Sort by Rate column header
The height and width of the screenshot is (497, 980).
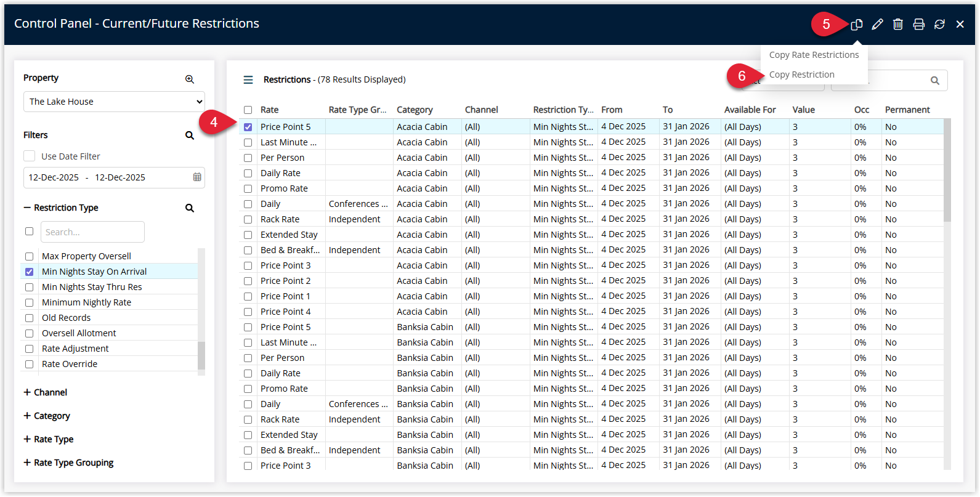269,110
